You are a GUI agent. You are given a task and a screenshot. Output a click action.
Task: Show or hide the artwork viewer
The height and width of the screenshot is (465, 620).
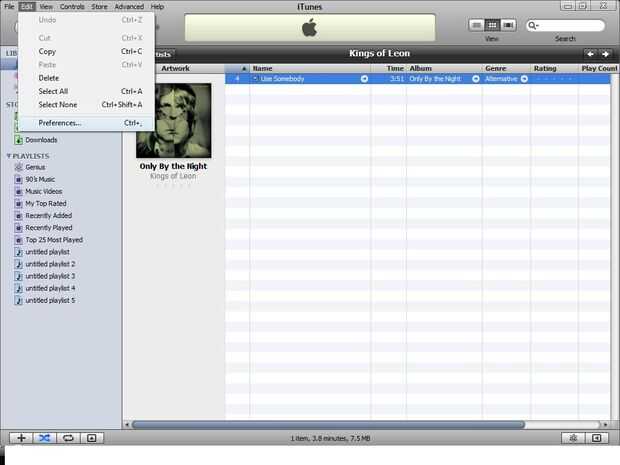point(92,438)
